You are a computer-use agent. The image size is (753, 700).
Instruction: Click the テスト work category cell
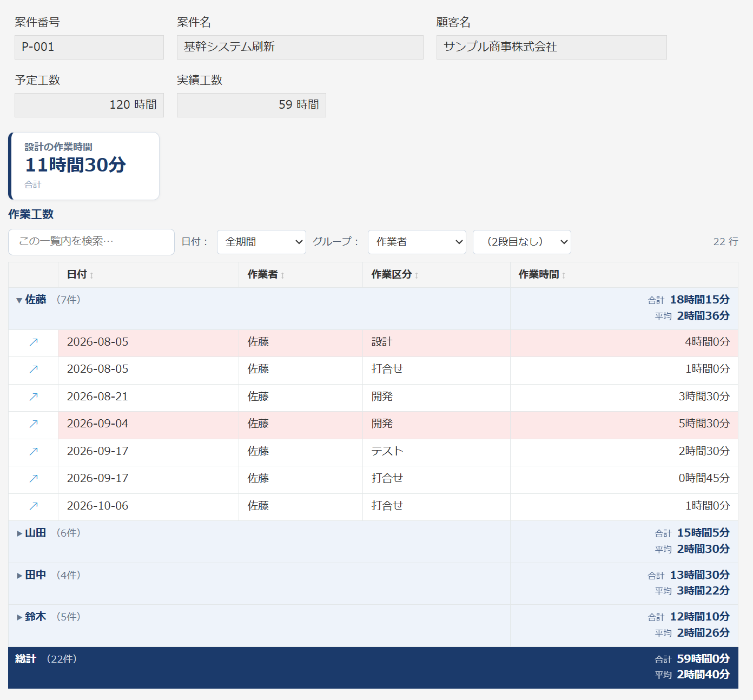pos(437,452)
